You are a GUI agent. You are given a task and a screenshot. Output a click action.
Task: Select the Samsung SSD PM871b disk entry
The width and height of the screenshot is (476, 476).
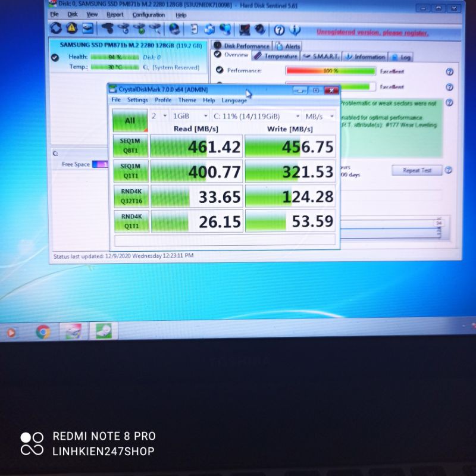130,45
